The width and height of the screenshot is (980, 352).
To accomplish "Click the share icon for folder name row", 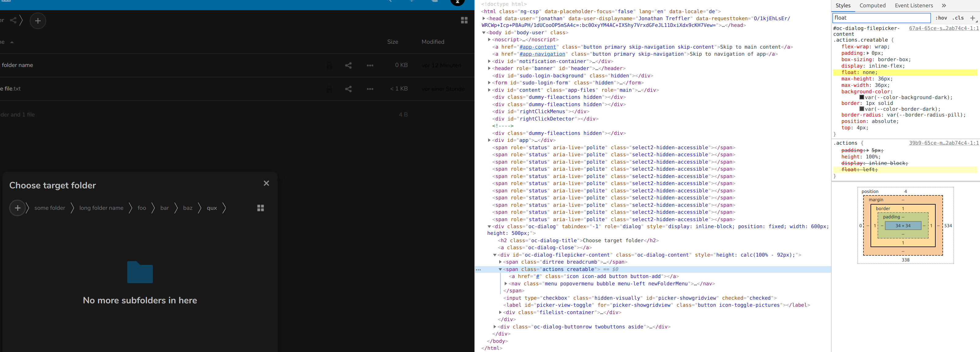I will [348, 65].
